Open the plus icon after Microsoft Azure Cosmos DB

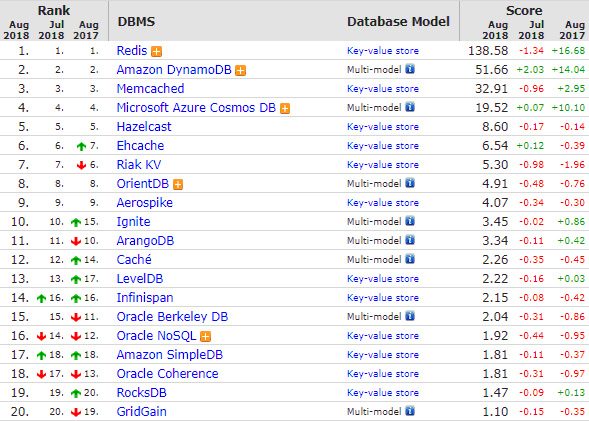[x=285, y=109]
